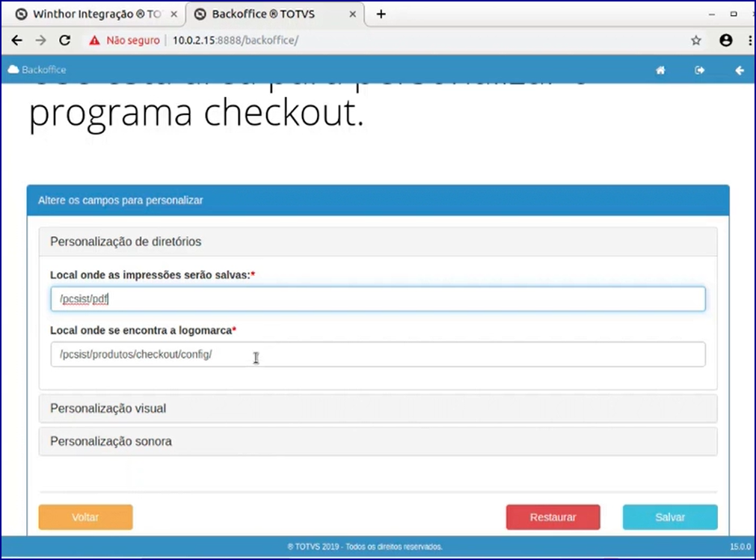Open the new tab with plus button

click(x=381, y=14)
